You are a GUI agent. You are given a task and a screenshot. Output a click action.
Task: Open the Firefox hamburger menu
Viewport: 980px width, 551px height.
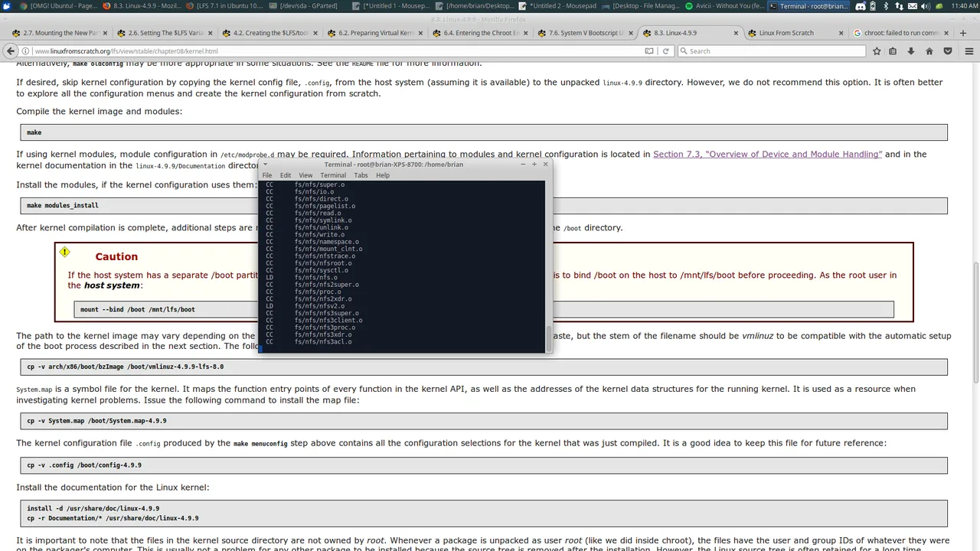[968, 51]
